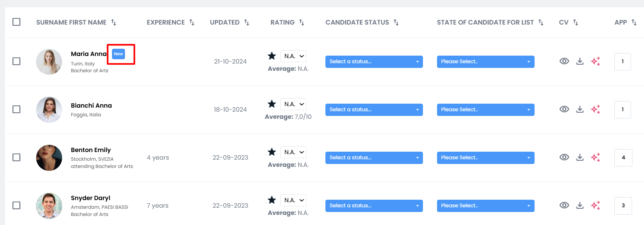644x225 pixels.
Task: Sort candidates by Updated date
Action: tap(247, 22)
